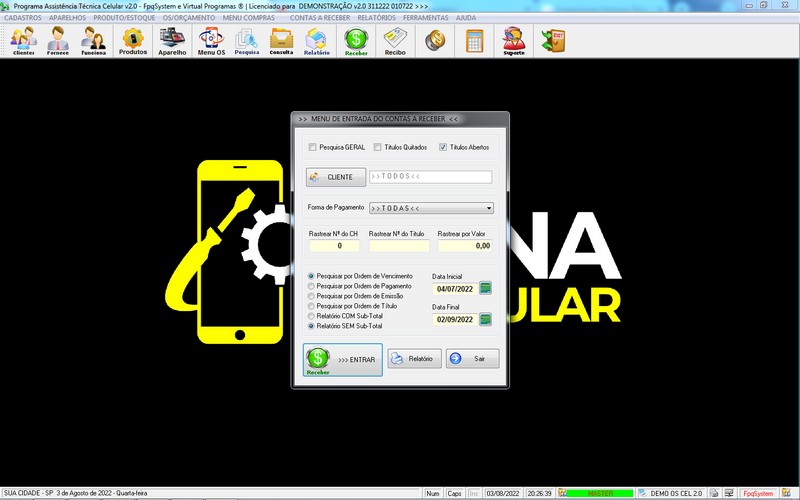The image size is (800, 500).
Task: Open the PRODUTO/ESTOQUE menu
Action: coord(124,17)
